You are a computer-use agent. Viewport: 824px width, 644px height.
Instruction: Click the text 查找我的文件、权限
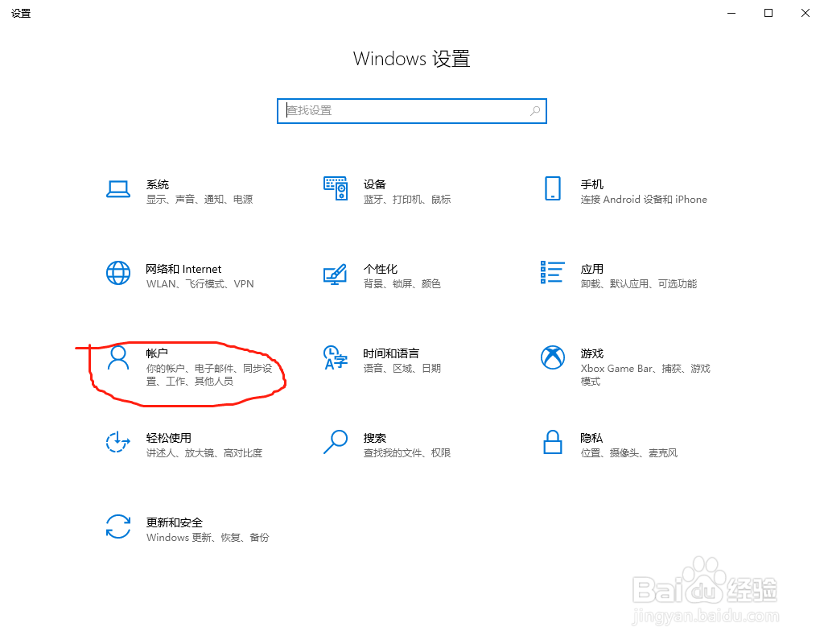[x=407, y=453]
